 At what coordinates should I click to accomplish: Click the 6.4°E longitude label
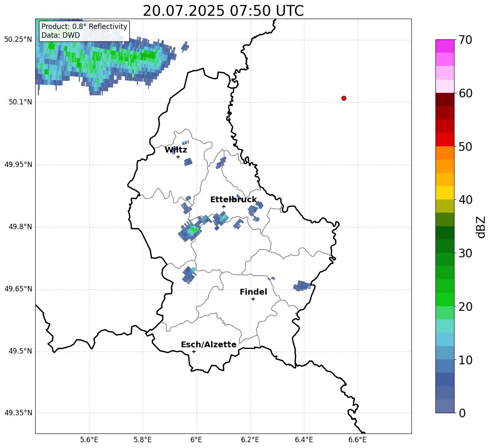click(x=304, y=440)
